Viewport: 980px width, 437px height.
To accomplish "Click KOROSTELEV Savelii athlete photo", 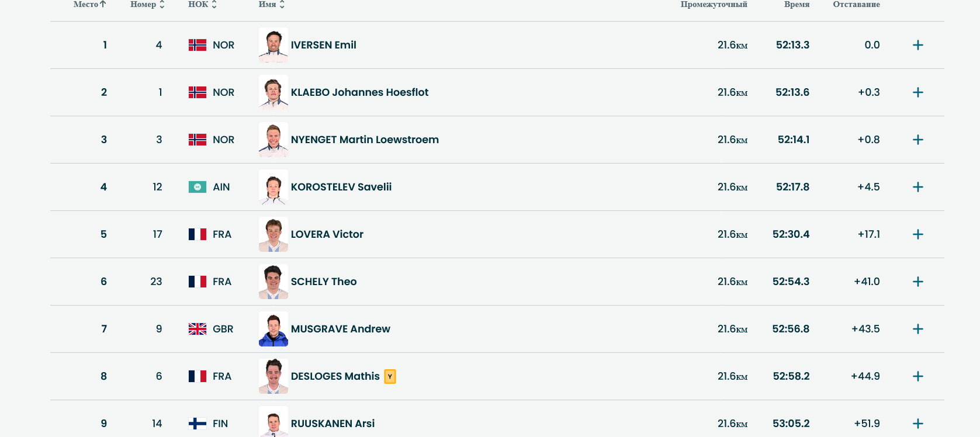I will pos(273,187).
